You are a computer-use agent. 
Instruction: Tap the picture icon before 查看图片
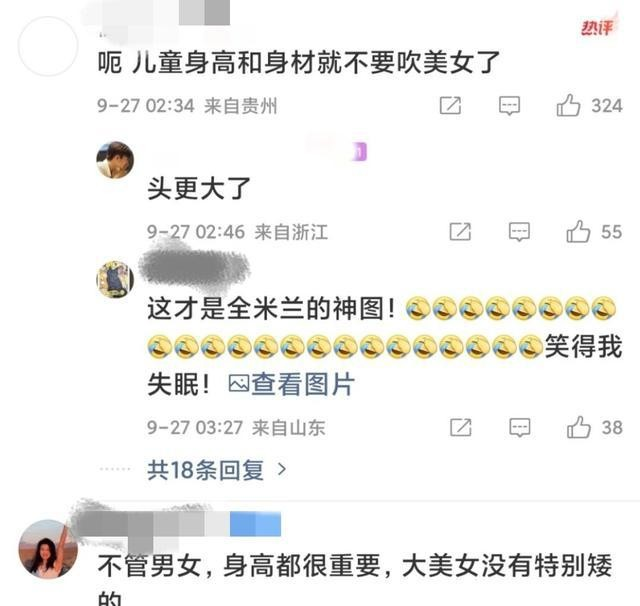[239, 384]
